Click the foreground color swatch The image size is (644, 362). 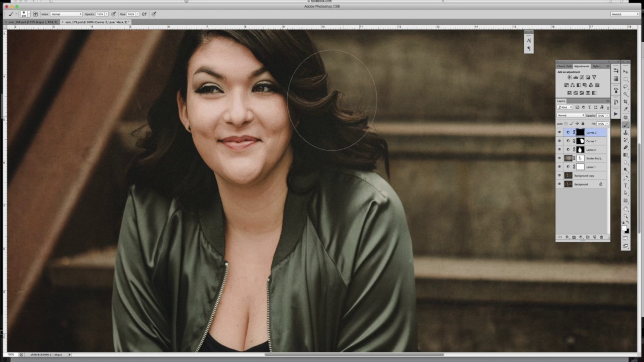click(624, 228)
